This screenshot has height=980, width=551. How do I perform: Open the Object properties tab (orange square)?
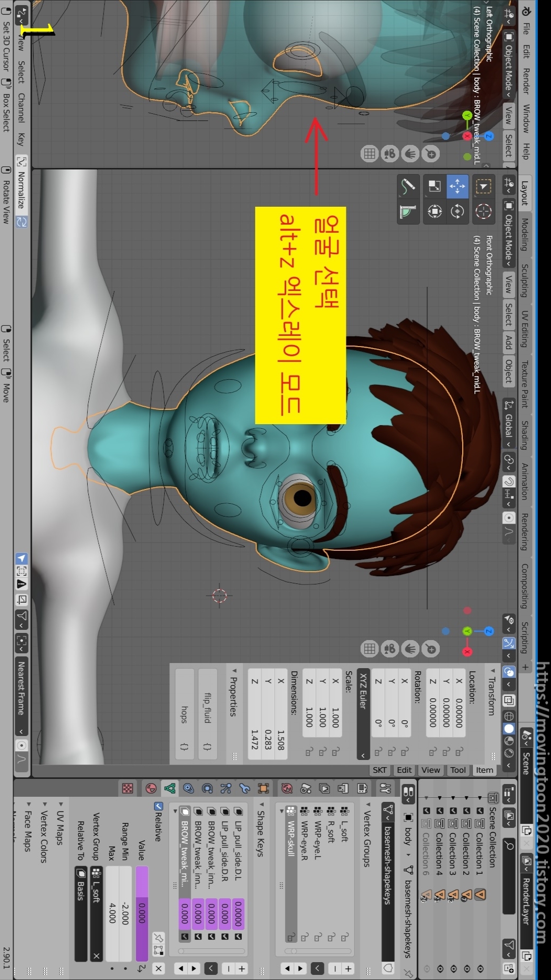point(263,789)
